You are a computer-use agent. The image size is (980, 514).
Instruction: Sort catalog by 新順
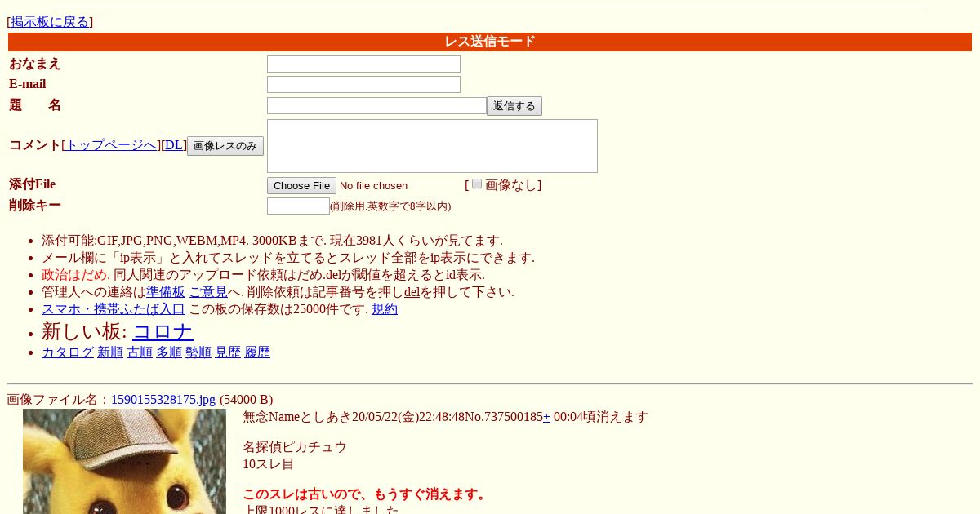point(110,352)
